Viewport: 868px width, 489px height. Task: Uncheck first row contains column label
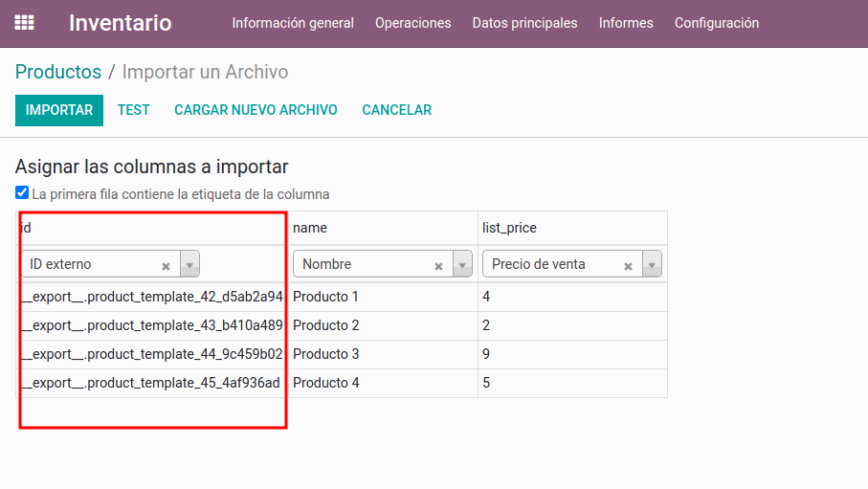(22, 192)
